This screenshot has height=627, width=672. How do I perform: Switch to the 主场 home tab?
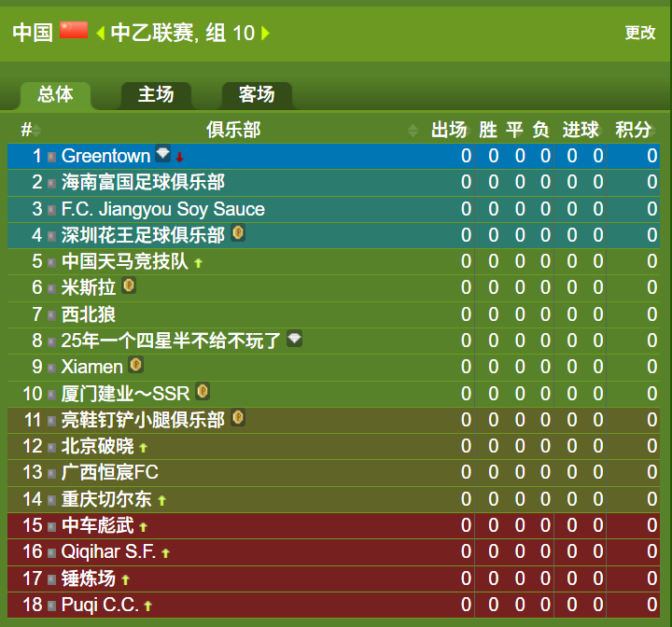pyautogui.click(x=156, y=95)
